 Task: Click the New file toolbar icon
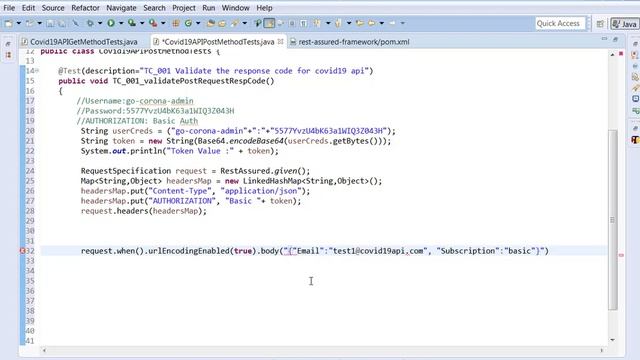[x=9, y=23]
